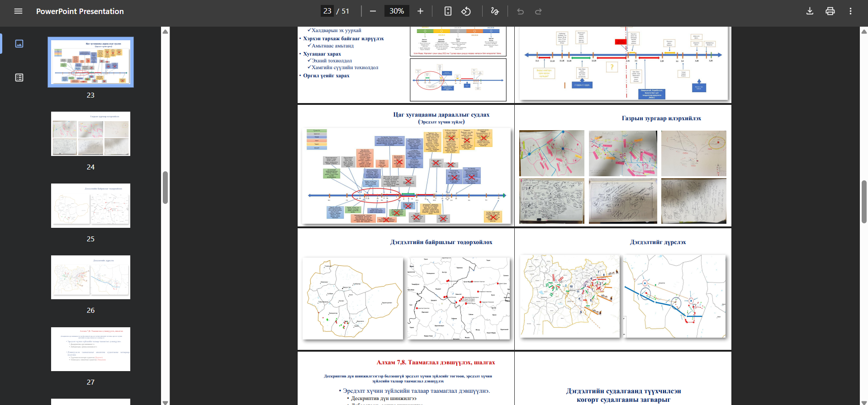Click the total page count '51'
The width and height of the screenshot is (868, 405).
pyautogui.click(x=345, y=11)
